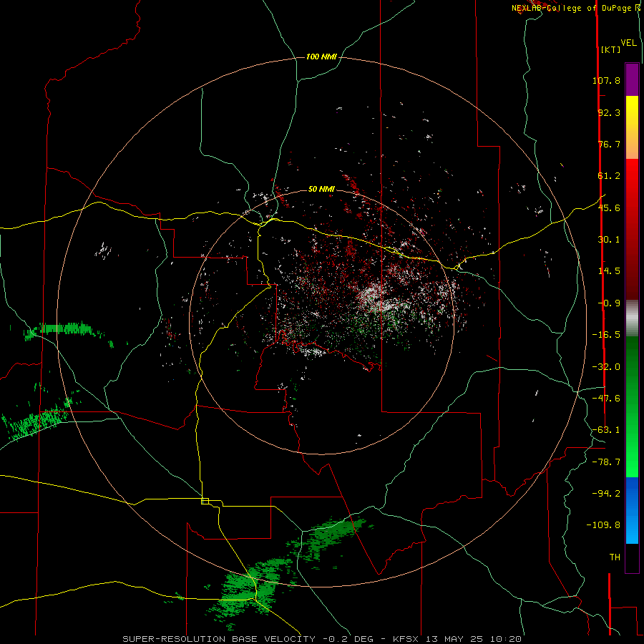
Task: Click the small yellow square highway junction marker
Action: tap(205, 501)
